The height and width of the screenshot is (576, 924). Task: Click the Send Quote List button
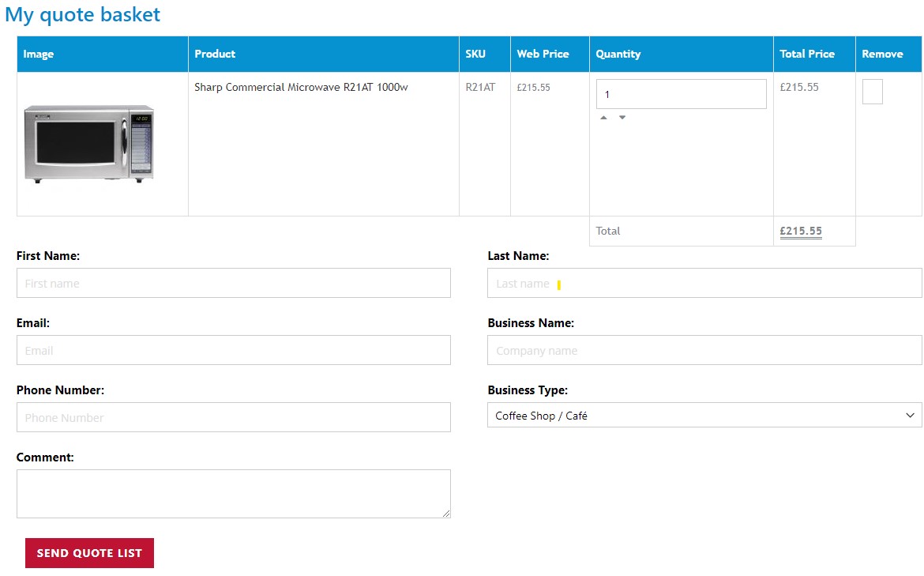89,553
